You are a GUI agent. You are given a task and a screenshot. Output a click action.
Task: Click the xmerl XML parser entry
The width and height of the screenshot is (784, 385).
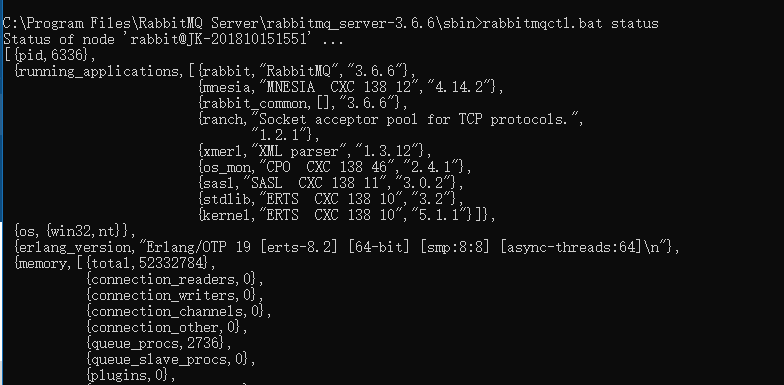[x=312, y=151]
